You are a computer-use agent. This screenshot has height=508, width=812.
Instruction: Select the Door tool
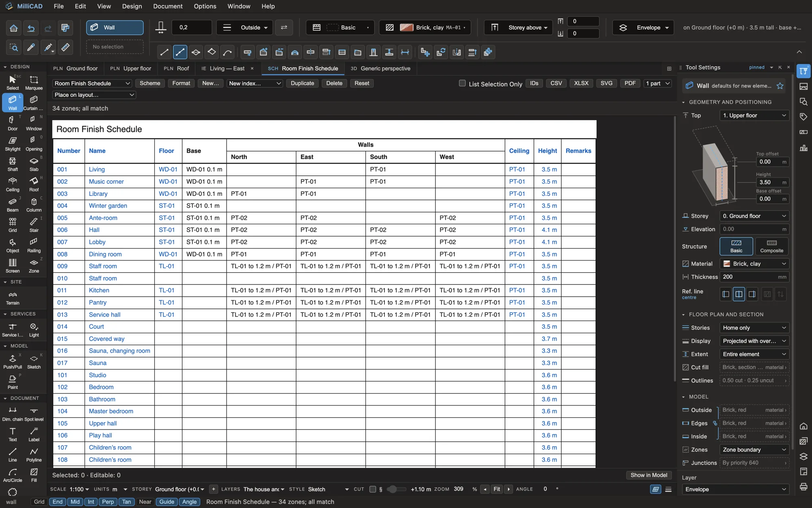(13, 123)
